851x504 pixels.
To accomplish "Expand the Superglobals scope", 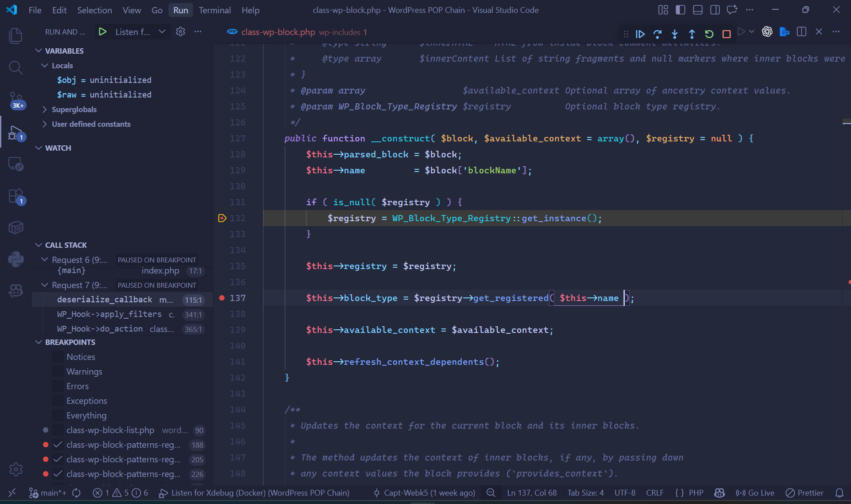I will (x=45, y=109).
